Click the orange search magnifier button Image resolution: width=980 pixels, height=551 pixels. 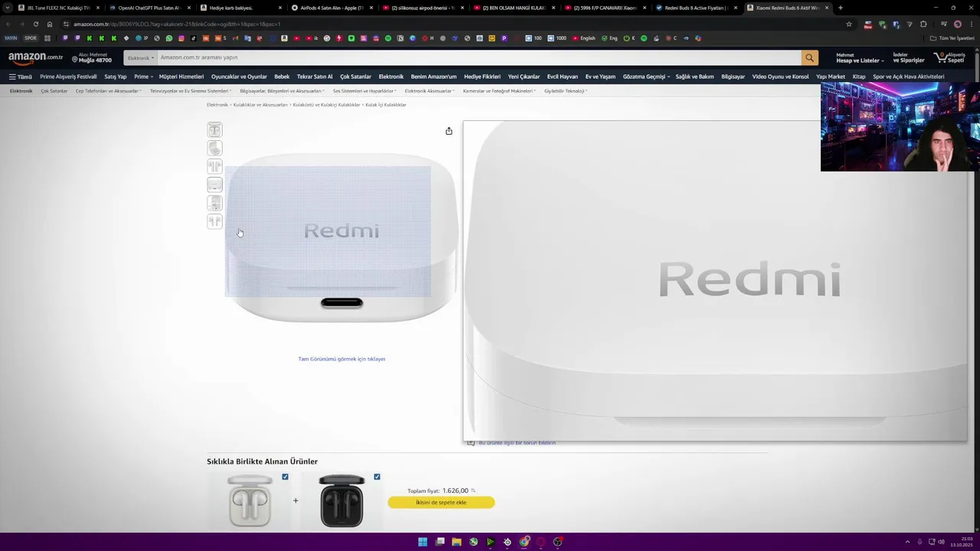point(809,57)
